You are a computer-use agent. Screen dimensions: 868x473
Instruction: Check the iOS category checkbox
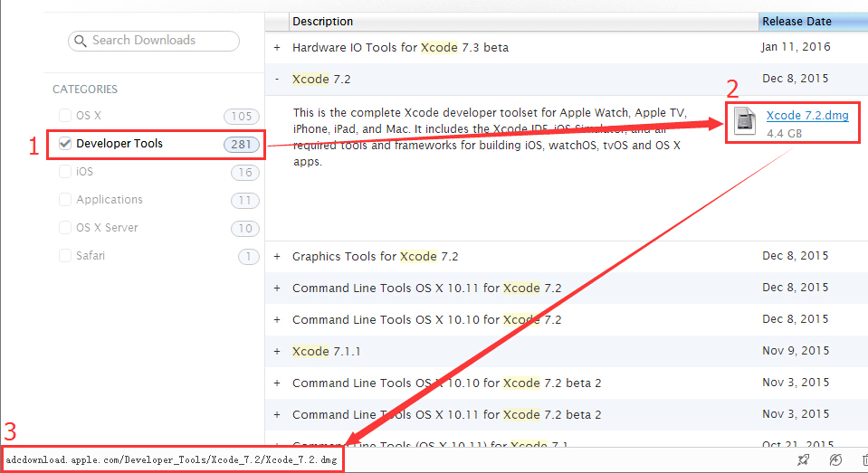point(65,172)
